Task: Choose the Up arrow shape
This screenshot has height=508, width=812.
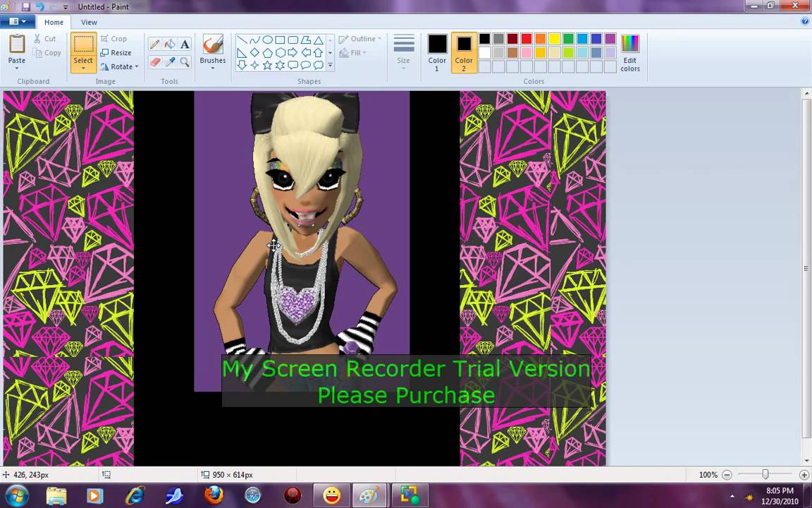Action: tap(319, 53)
